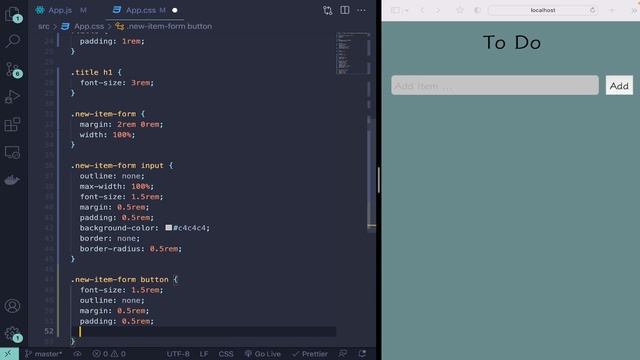Open the Docker view in activity bar
Screen dimensions: 640x360
12,180
